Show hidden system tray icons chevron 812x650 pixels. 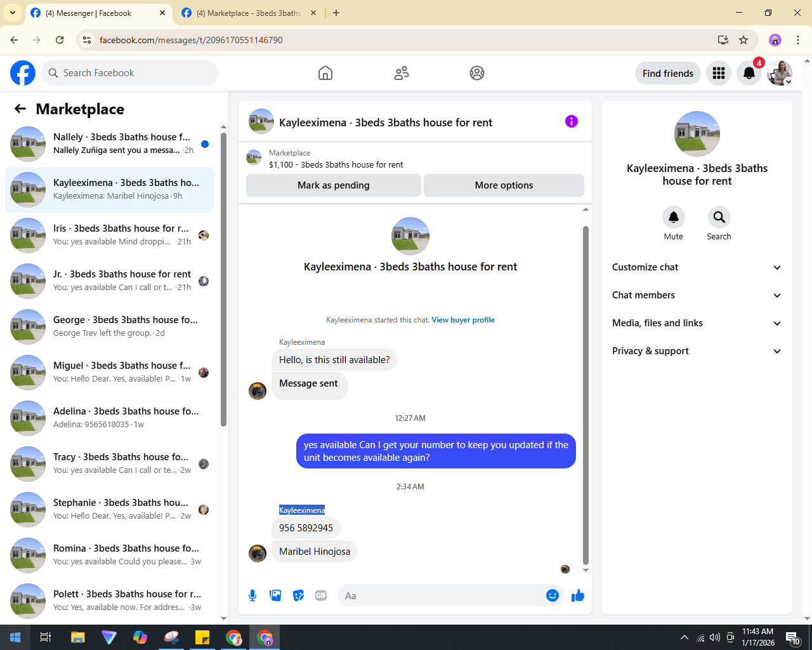(x=684, y=637)
